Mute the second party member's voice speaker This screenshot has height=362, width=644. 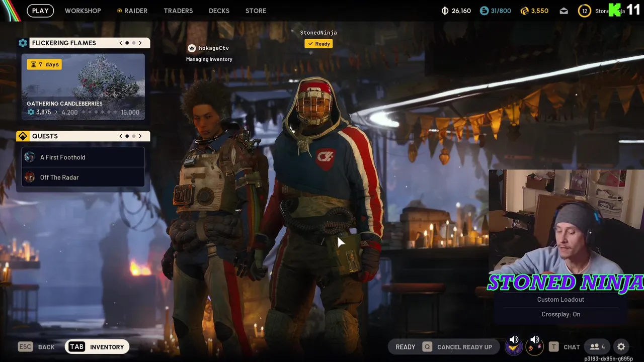click(x=535, y=340)
